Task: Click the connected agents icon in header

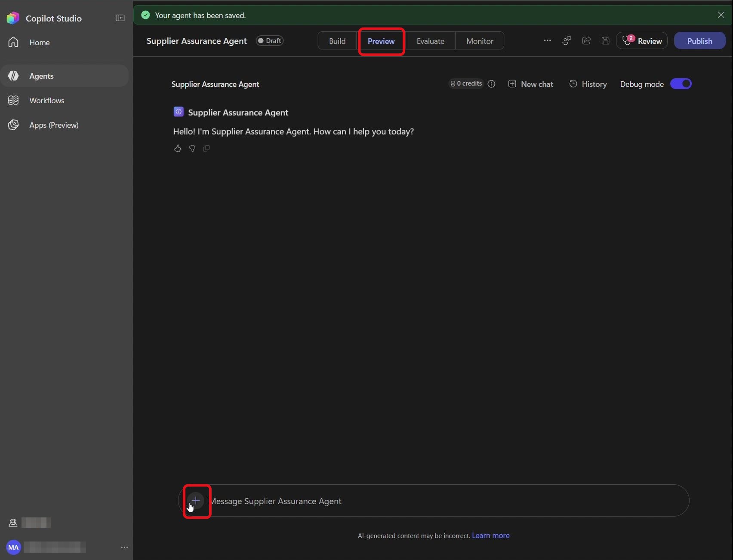Action: (x=567, y=40)
